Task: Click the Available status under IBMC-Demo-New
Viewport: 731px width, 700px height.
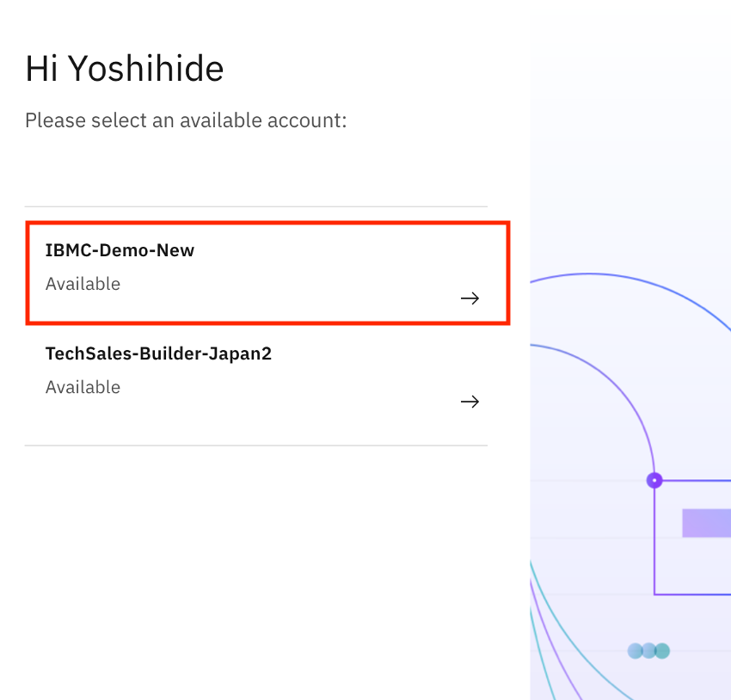Action: pyautogui.click(x=83, y=284)
